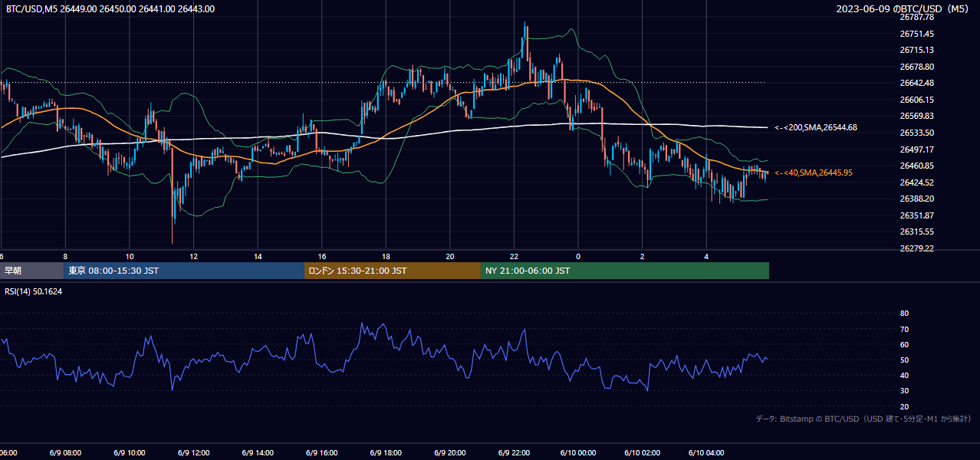The height and width of the screenshot is (460, 980).
Task: Click price axis label 26533.50
Action: (x=916, y=133)
